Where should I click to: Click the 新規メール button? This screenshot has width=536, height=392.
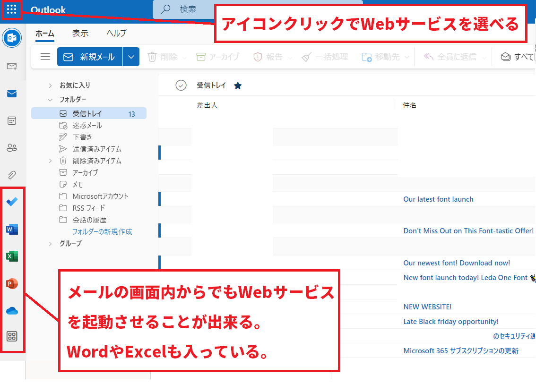90,57
